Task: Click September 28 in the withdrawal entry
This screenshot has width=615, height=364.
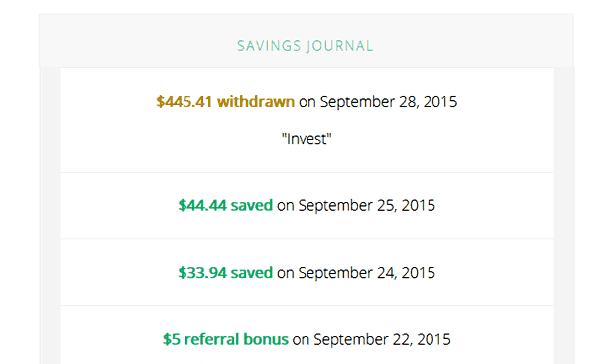Action: tap(368, 102)
